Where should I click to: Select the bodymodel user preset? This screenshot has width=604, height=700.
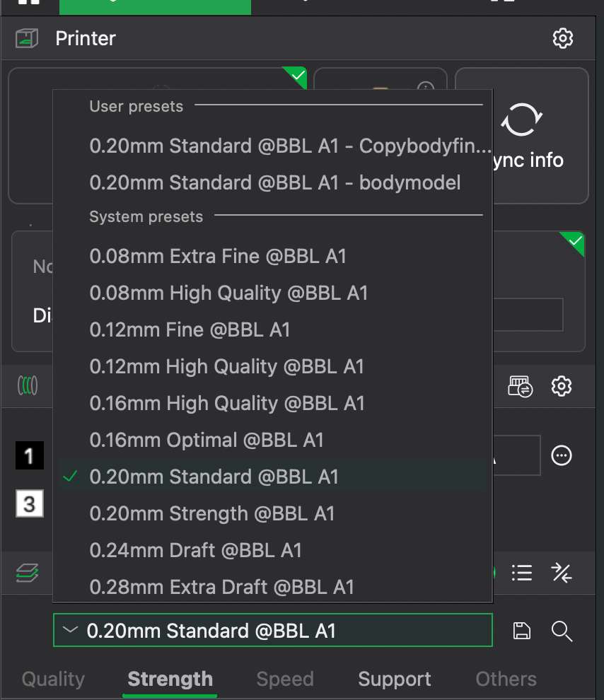[275, 182]
